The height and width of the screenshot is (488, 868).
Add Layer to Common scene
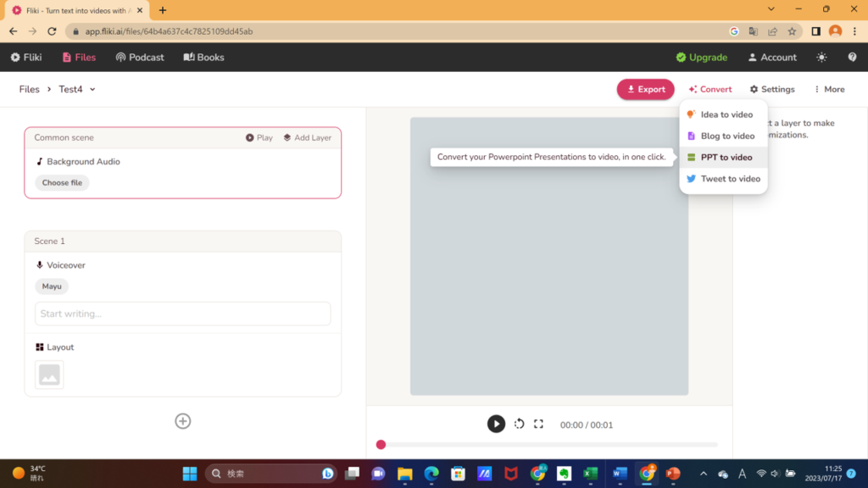(x=307, y=138)
